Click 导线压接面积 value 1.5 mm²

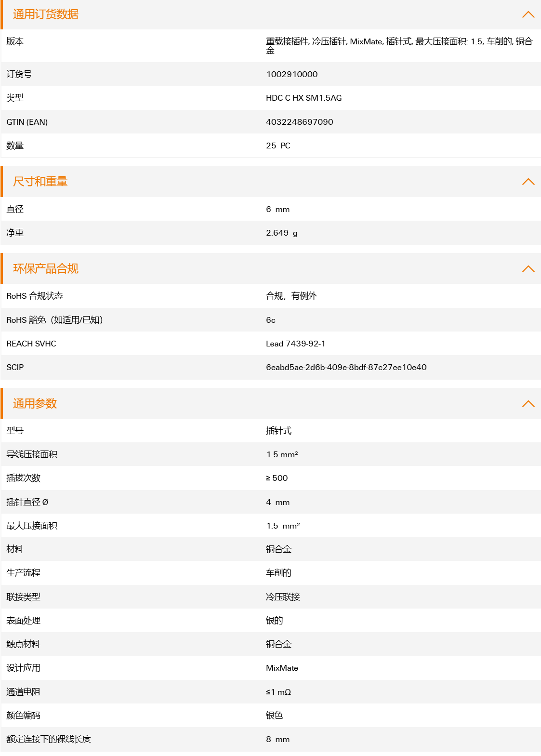tap(282, 454)
